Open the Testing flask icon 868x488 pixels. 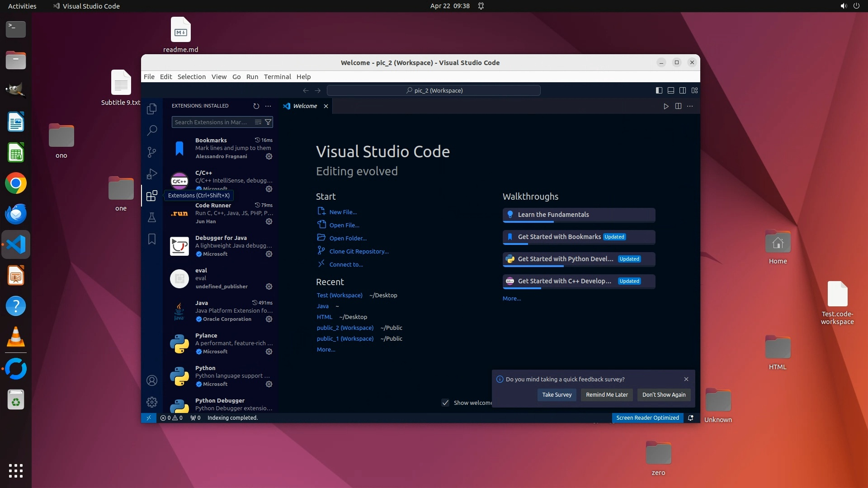tap(152, 217)
